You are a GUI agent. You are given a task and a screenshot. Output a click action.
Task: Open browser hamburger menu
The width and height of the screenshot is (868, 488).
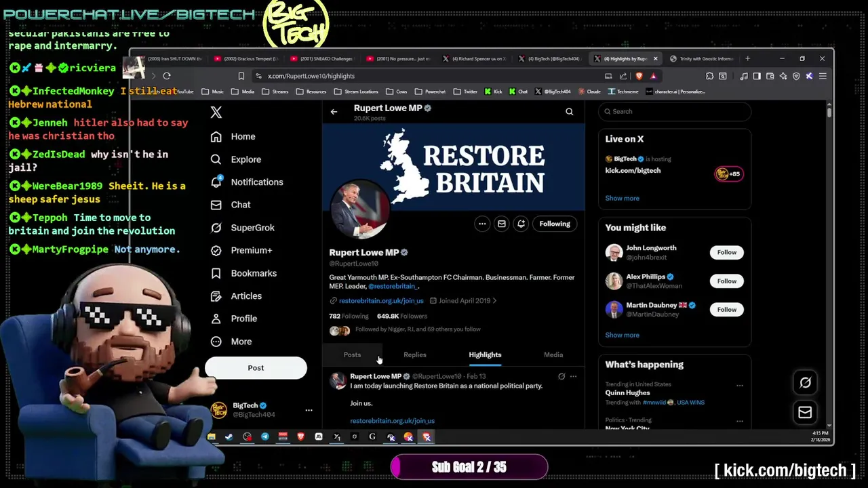click(823, 77)
